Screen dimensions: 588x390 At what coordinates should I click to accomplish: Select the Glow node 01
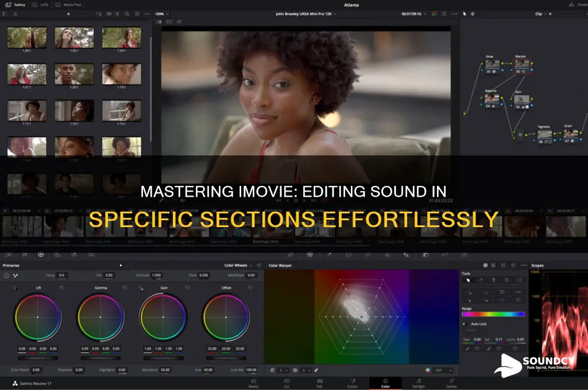pos(492,65)
